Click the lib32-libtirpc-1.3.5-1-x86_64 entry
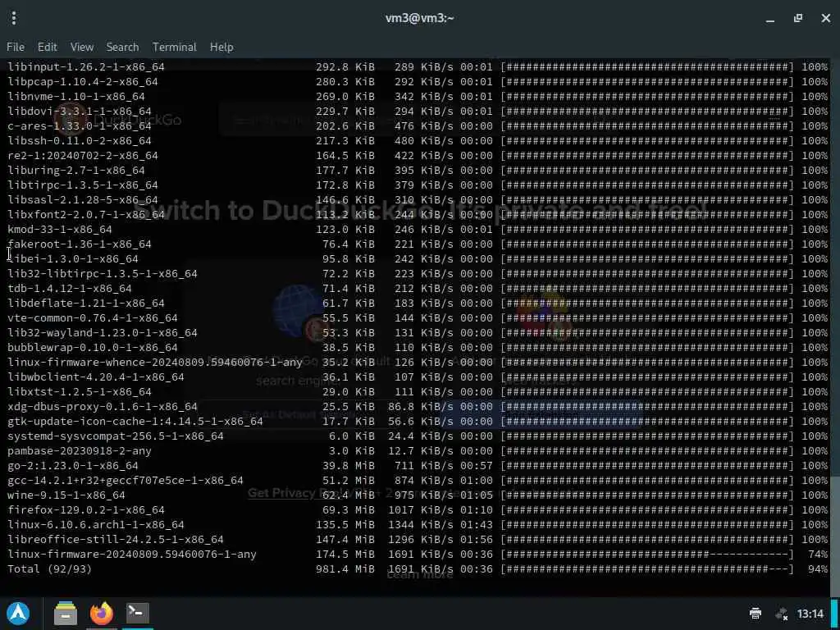This screenshot has width=840, height=630. click(103, 274)
